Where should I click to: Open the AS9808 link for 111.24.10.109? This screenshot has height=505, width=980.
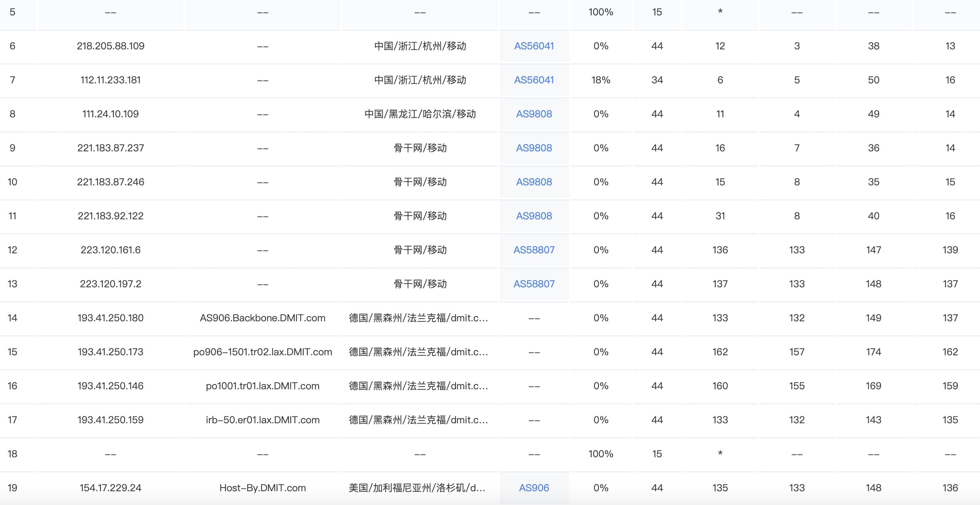pyautogui.click(x=534, y=114)
